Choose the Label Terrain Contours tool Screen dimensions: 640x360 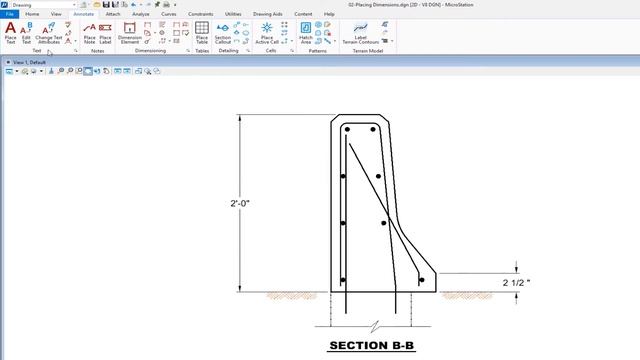pos(360,33)
